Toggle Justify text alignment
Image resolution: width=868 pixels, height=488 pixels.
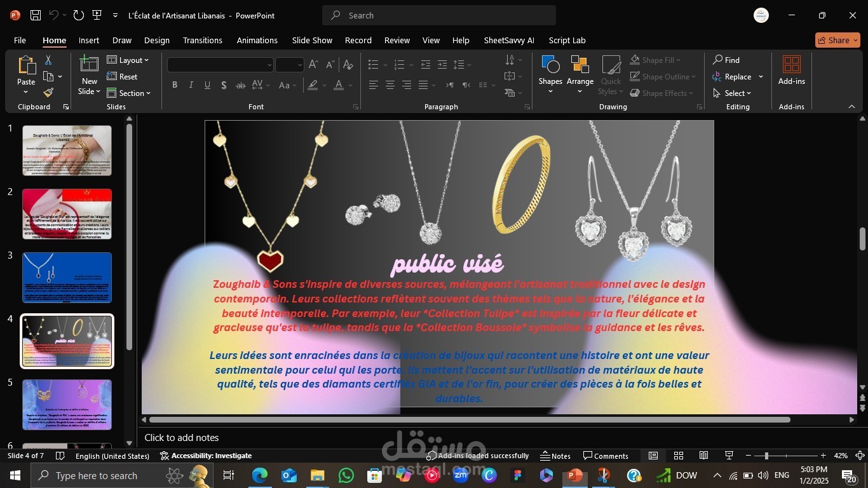pos(423,85)
